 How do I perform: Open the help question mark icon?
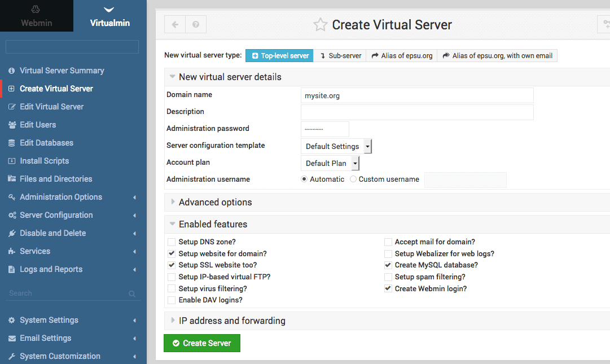[x=196, y=25]
